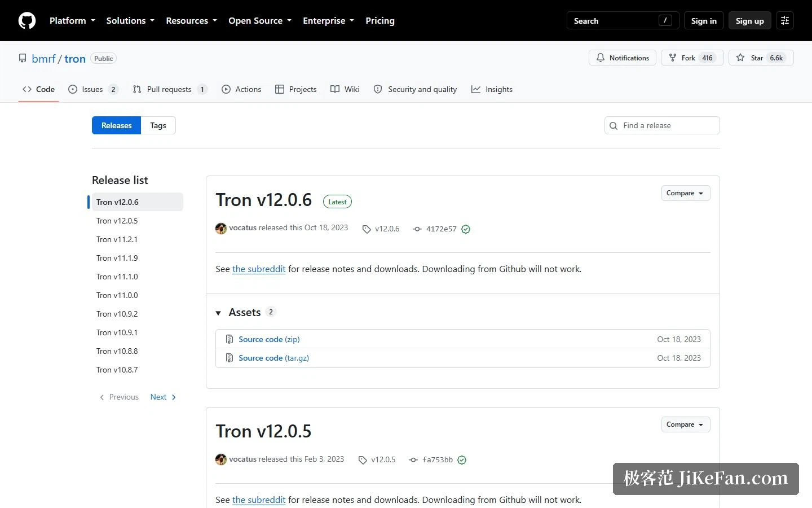Open the v12.0.5 tag link
812x508 pixels.
pyautogui.click(x=377, y=459)
